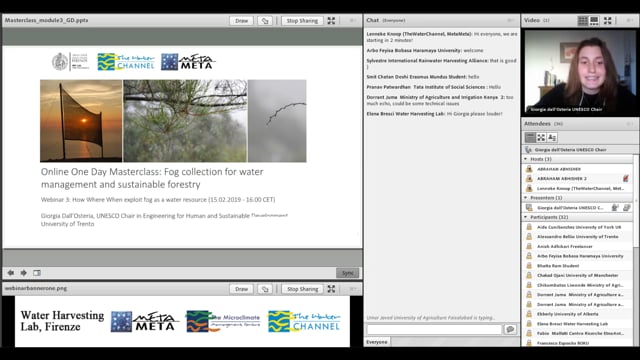Click the Sync button below the slide

(x=347, y=273)
